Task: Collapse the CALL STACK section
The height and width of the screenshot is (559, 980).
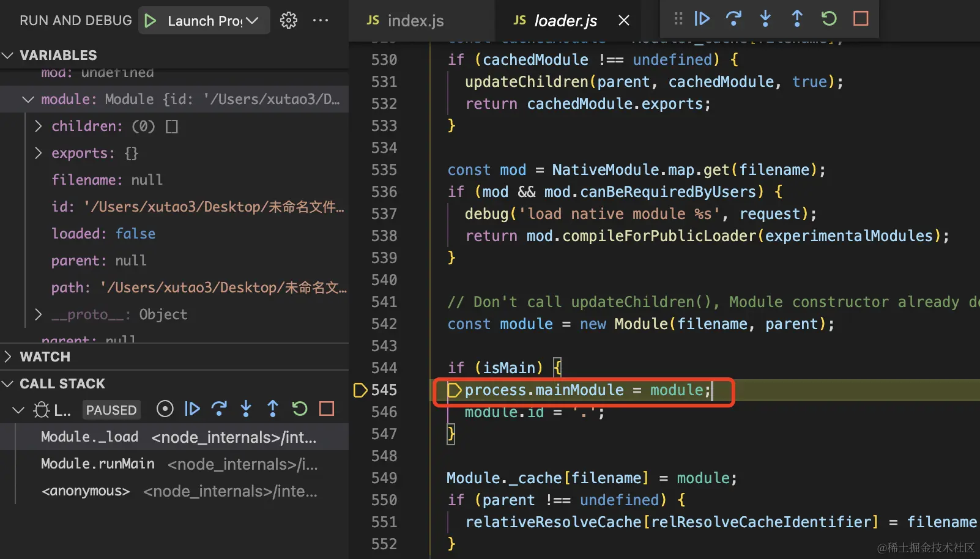Action: pos(9,383)
